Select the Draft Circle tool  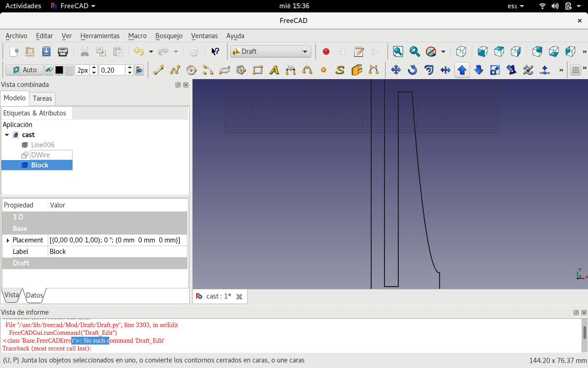pos(192,70)
